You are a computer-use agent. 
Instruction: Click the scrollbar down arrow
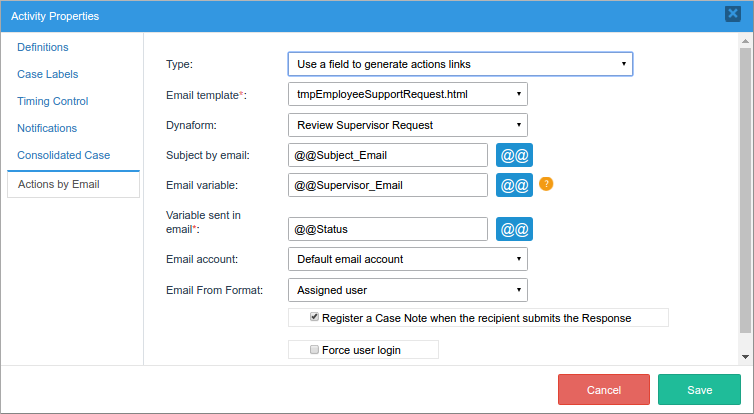pyautogui.click(x=745, y=356)
